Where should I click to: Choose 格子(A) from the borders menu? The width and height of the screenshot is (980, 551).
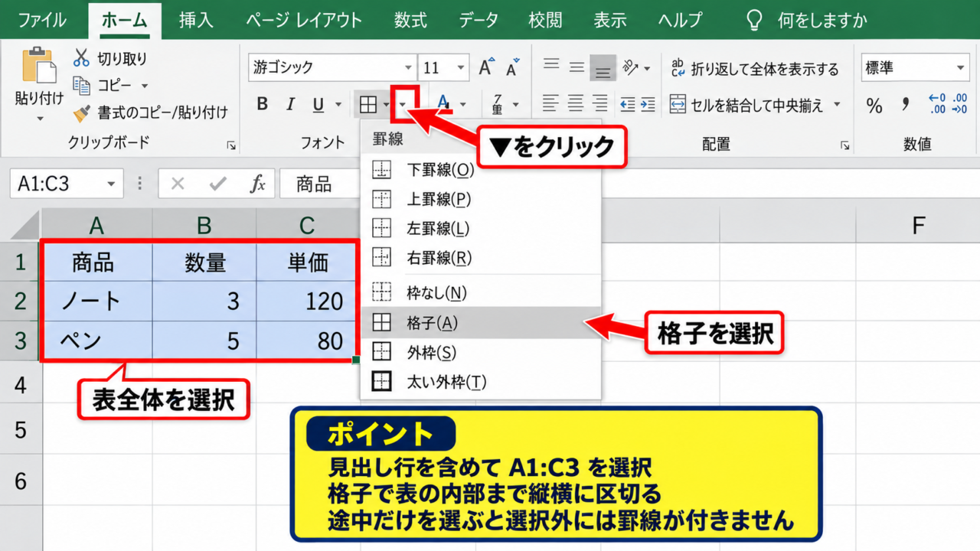click(481, 323)
